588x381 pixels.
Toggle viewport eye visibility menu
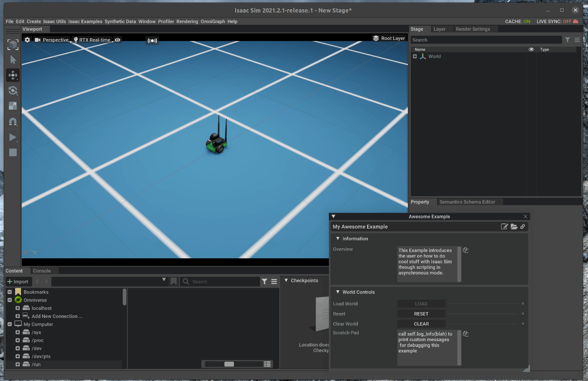[x=118, y=40]
